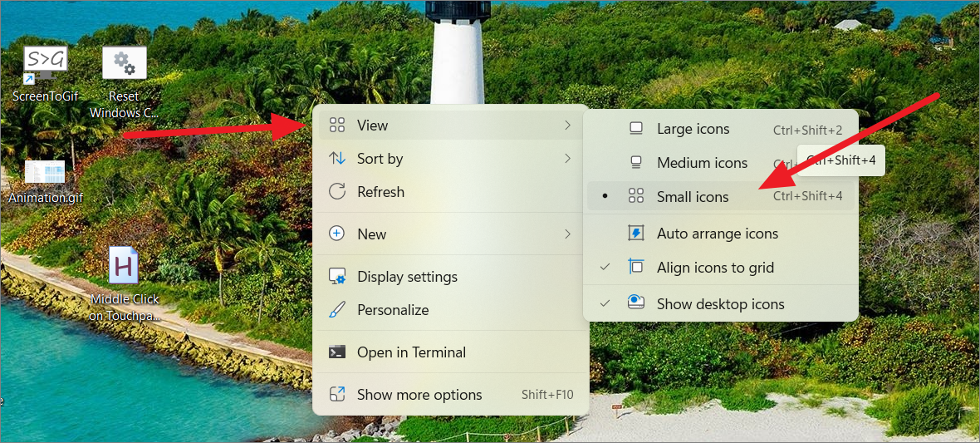
Task: Click the Show more options expand icon
Action: [337, 395]
